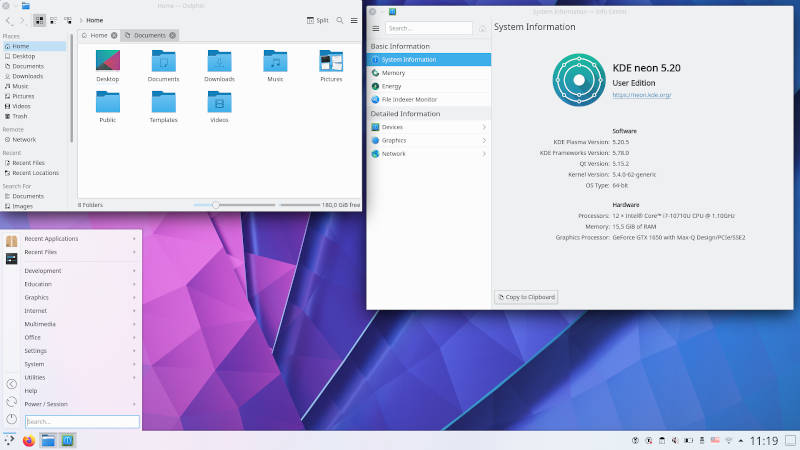Switch to the Home tab in Dolphin
800x450 pixels.
pos(99,35)
